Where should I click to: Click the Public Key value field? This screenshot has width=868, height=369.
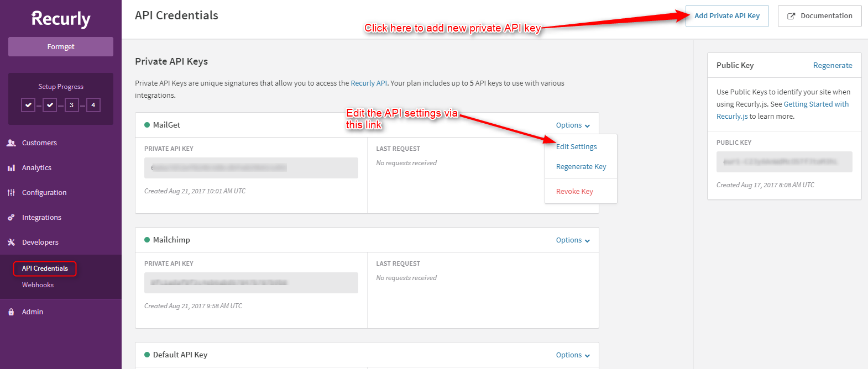click(x=784, y=162)
